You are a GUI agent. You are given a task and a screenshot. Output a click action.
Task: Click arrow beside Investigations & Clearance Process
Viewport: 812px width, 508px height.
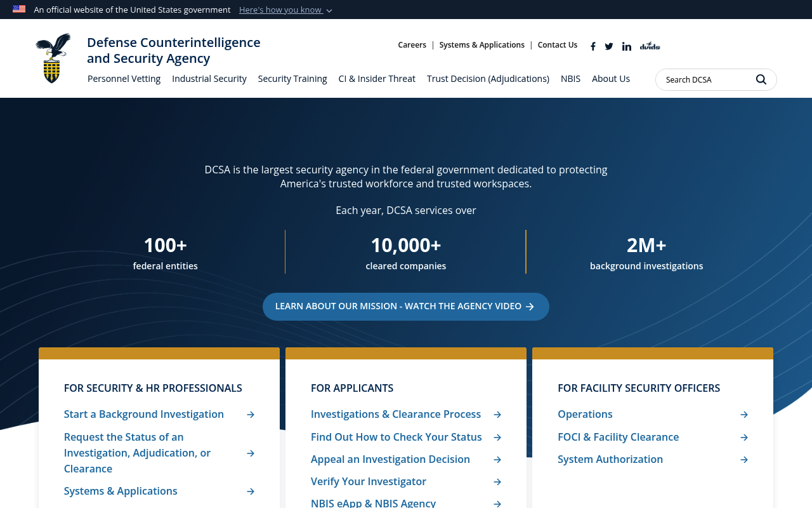click(497, 415)
